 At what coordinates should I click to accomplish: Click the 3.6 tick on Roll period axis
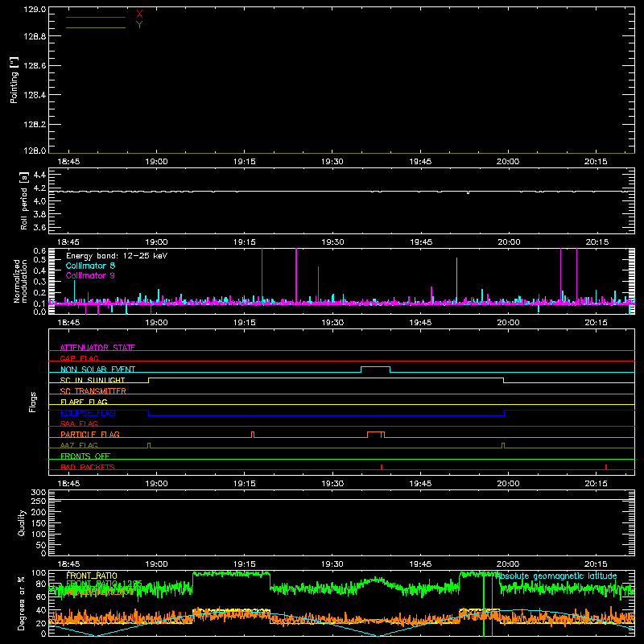point(39,227)
